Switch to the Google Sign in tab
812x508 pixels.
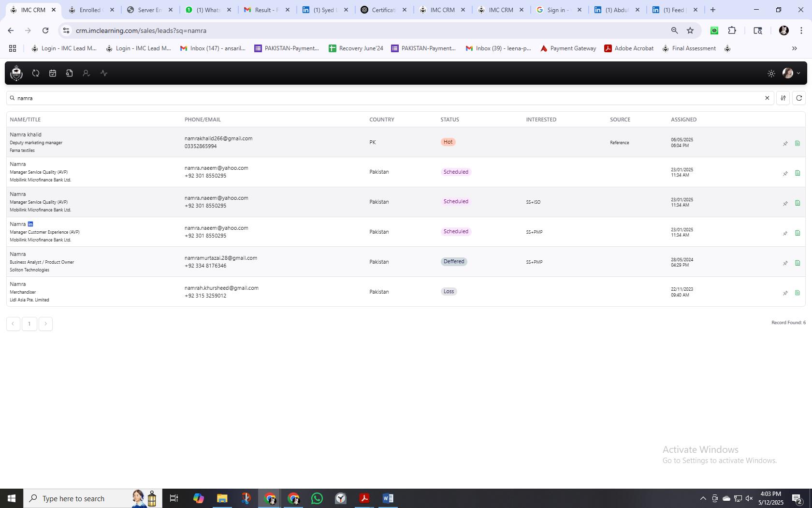pyautogui.click(x=559, y=10)
